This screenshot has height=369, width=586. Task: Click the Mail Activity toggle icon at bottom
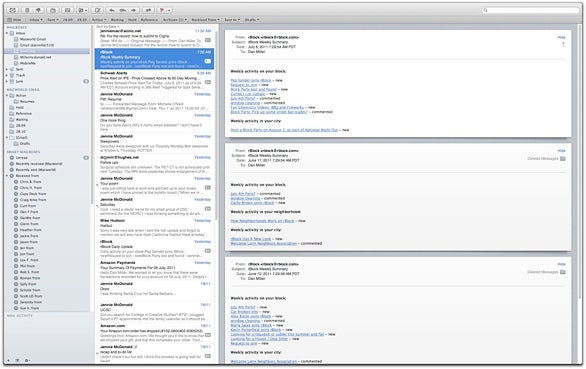(17, 360)
